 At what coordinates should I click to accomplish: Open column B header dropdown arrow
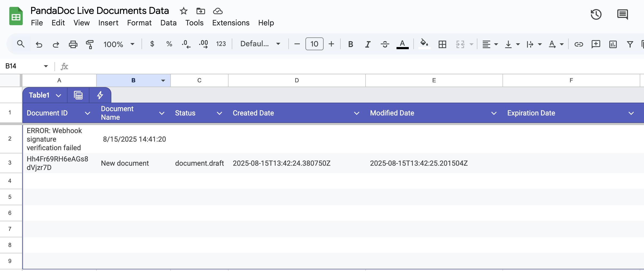pos(163,80)
